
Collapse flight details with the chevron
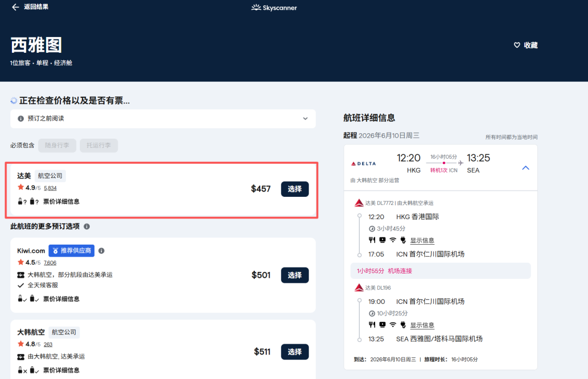click(x=525, y=168)
